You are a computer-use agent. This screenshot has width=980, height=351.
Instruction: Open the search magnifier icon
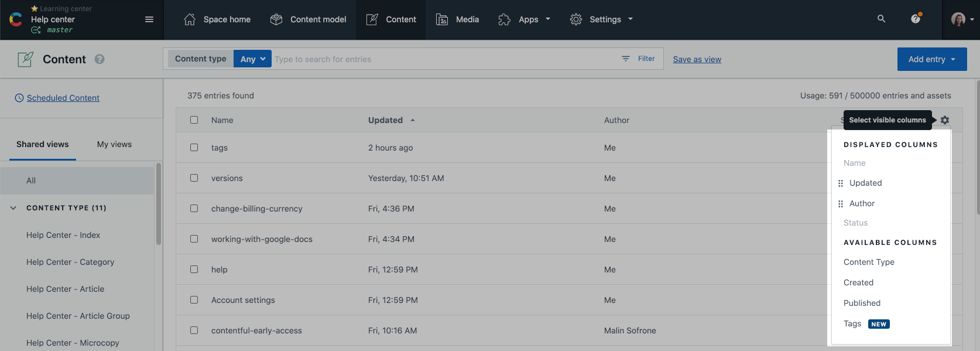click(x=881, y=19)
